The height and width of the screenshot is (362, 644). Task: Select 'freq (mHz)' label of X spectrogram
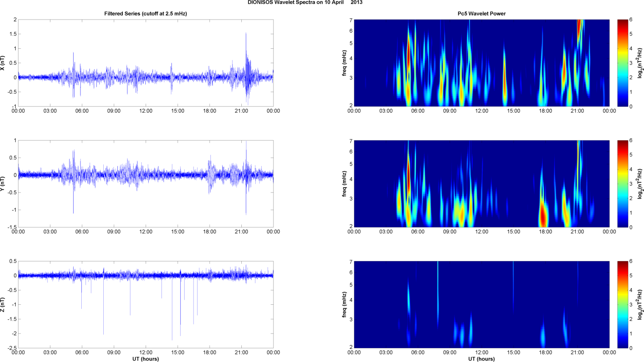coord(345,63)
